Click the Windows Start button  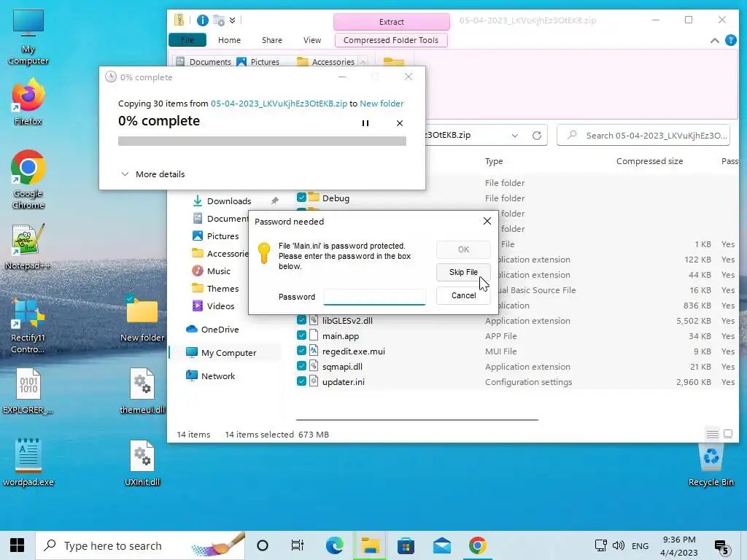(x=18, y=545)
